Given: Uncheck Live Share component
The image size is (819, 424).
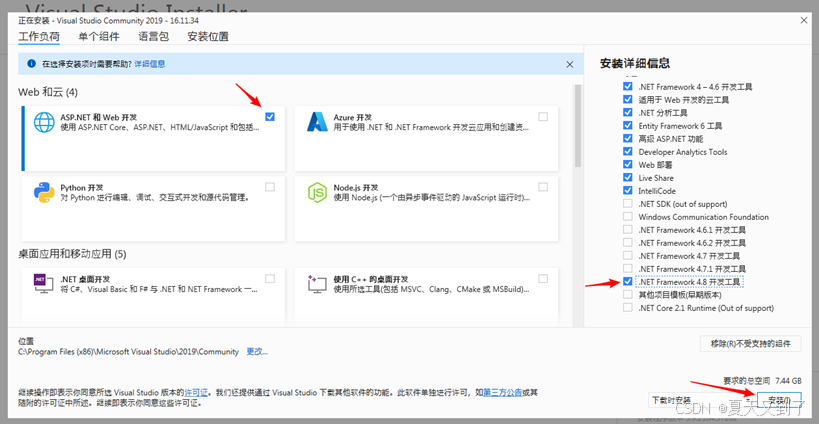Looking at the screenshot, I should tap(628, 178).
